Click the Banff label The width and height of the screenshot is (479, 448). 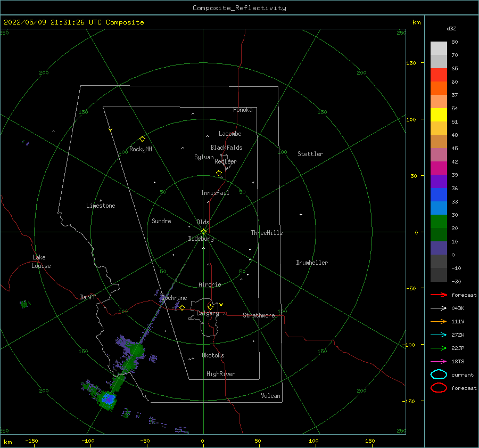coord(88,297)
